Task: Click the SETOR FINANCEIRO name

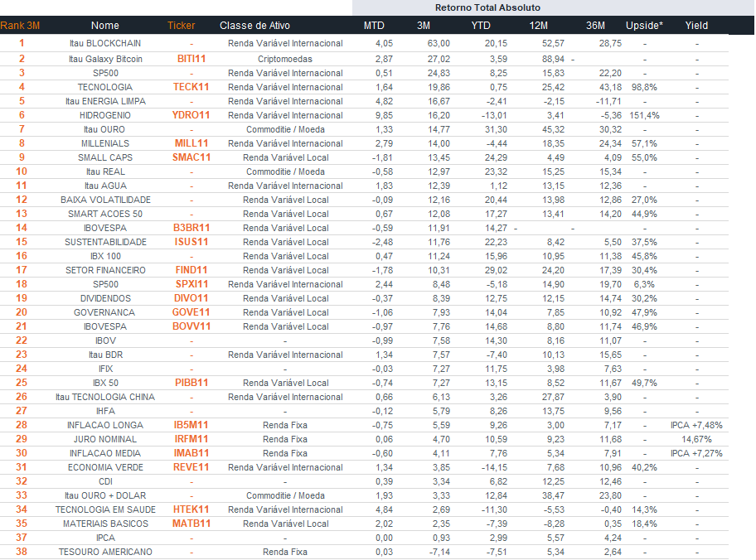Action: tap(105, 270)
